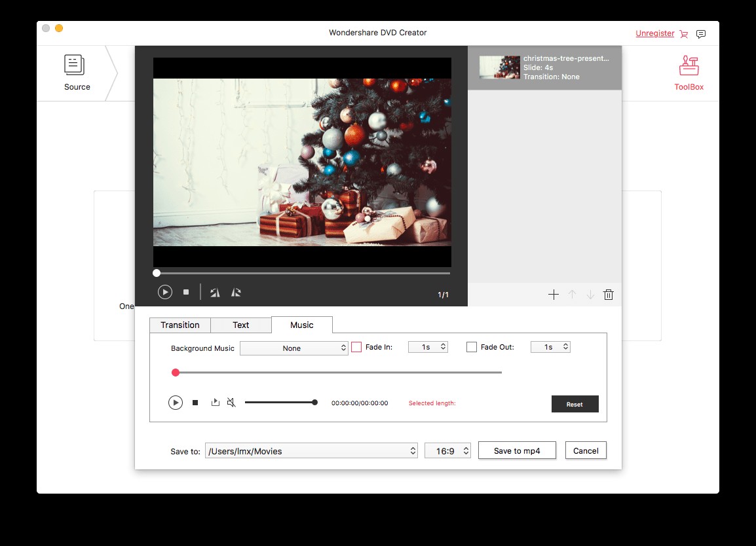
Task: Click the music volume slider knob
Action: tap(315, 403)
